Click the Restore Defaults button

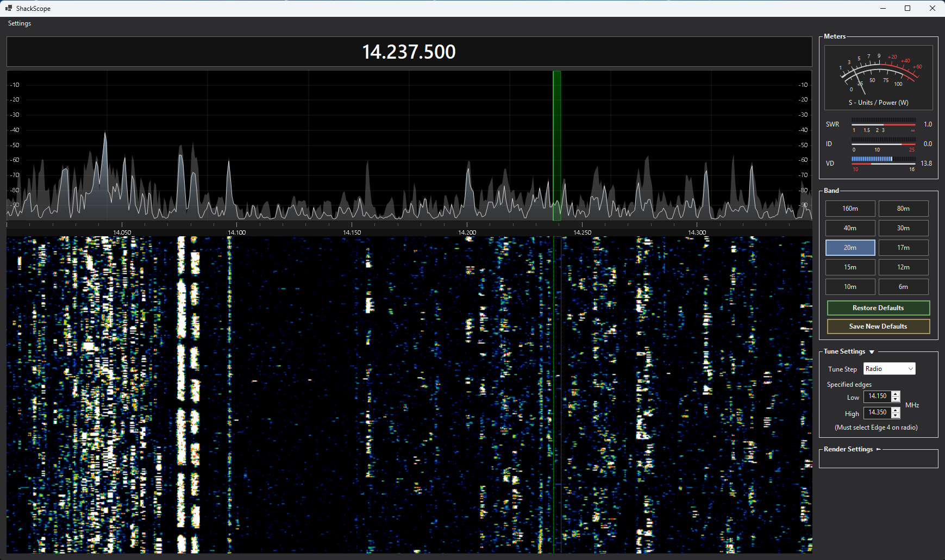(x=878, y=308)
